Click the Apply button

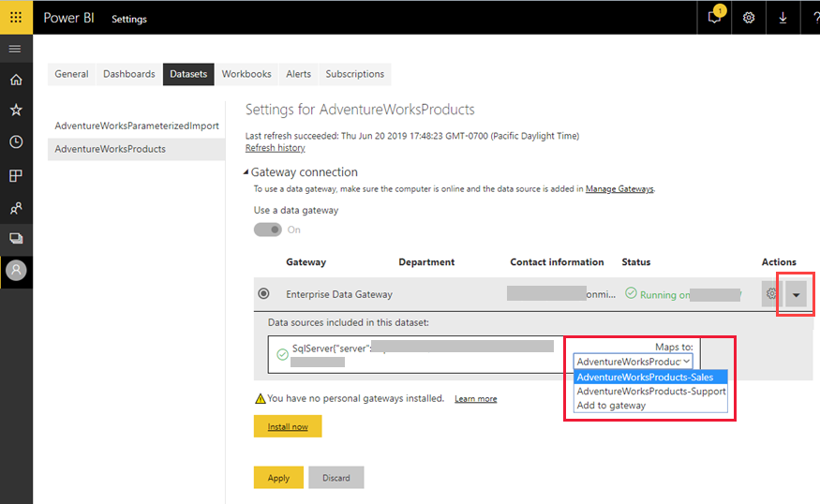[278, 478]
